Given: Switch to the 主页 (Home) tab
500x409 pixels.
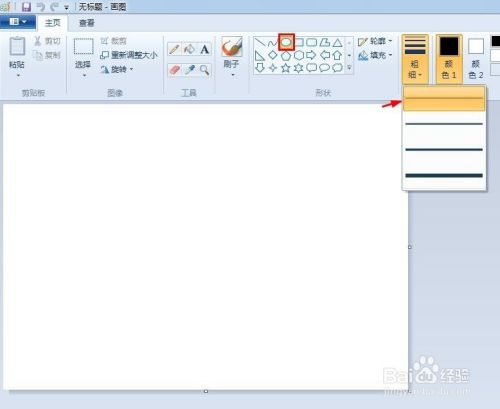Looking at the screenshot, I should point(53,23).
